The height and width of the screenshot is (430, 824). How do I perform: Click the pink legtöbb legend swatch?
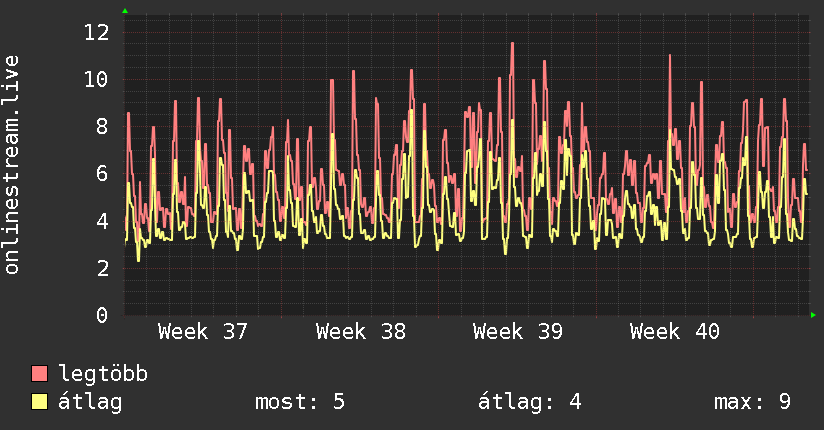[x=39, y=373]
